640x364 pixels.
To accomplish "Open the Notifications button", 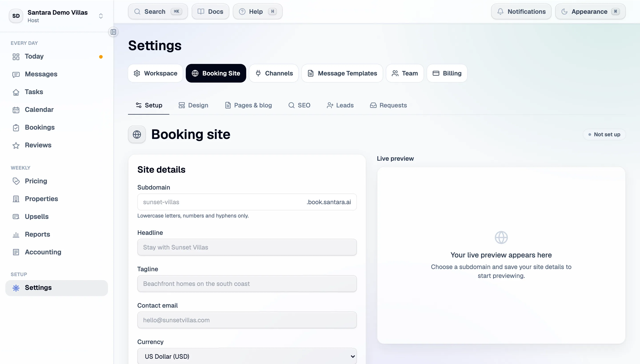I will tap(521, 12).
